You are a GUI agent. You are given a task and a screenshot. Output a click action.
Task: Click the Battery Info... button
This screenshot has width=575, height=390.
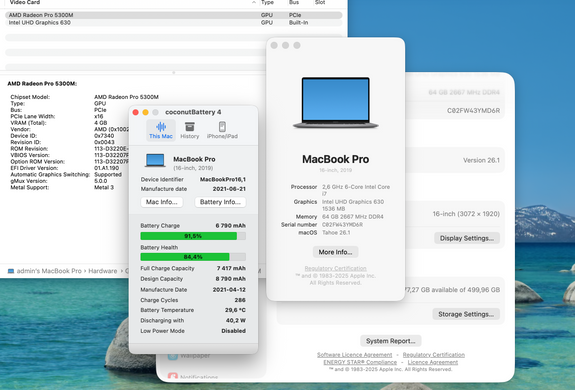tap(220, 202)
